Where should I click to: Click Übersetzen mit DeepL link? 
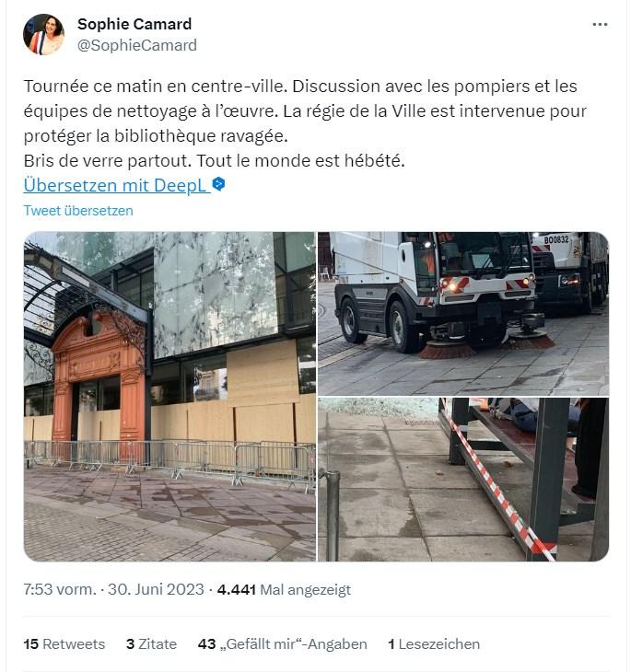[x=116, y=185]
